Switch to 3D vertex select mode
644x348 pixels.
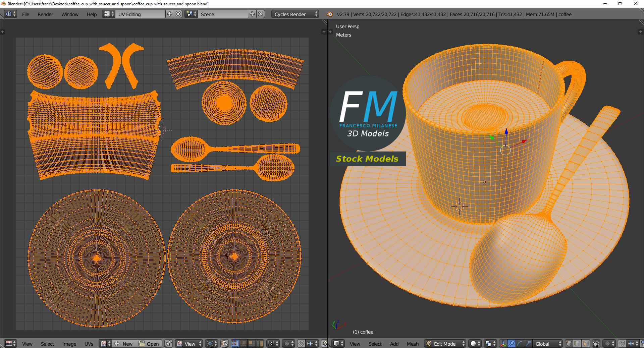pos(569,344)
